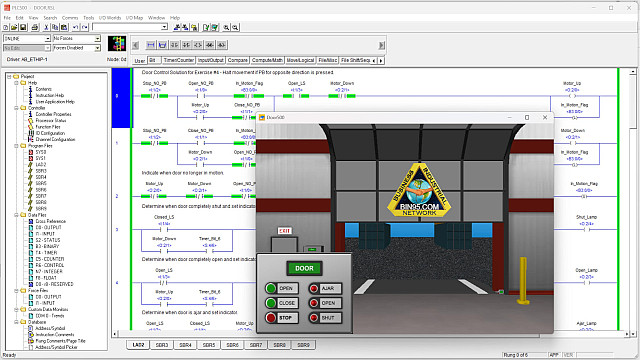
Task: Collapse the Database folder
Action: click(x=16, y=322)
